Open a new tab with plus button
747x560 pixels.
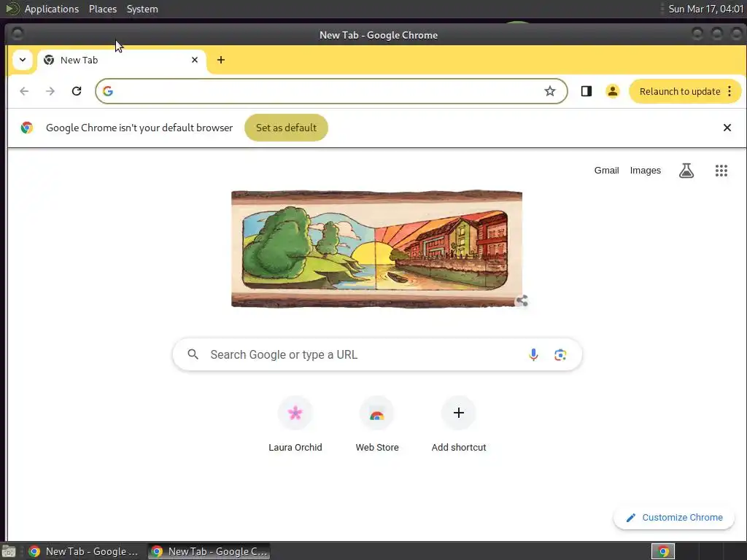(220, 60)
